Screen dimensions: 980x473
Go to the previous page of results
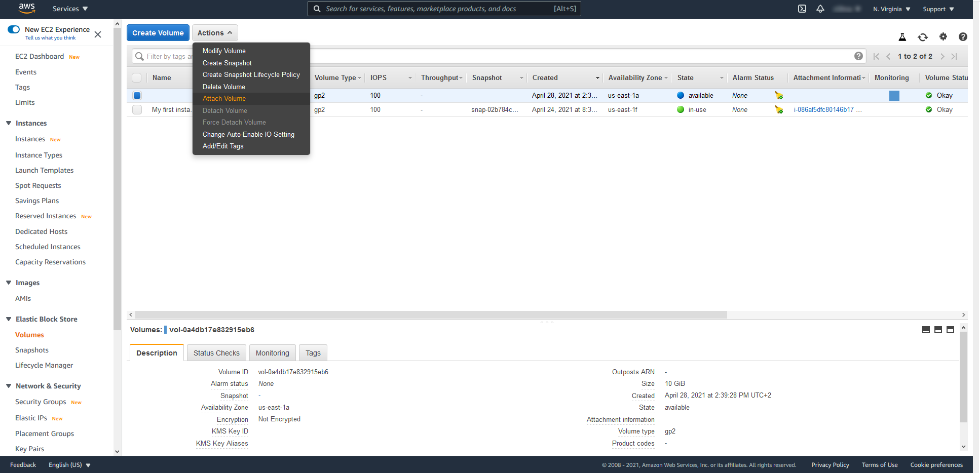888,56
